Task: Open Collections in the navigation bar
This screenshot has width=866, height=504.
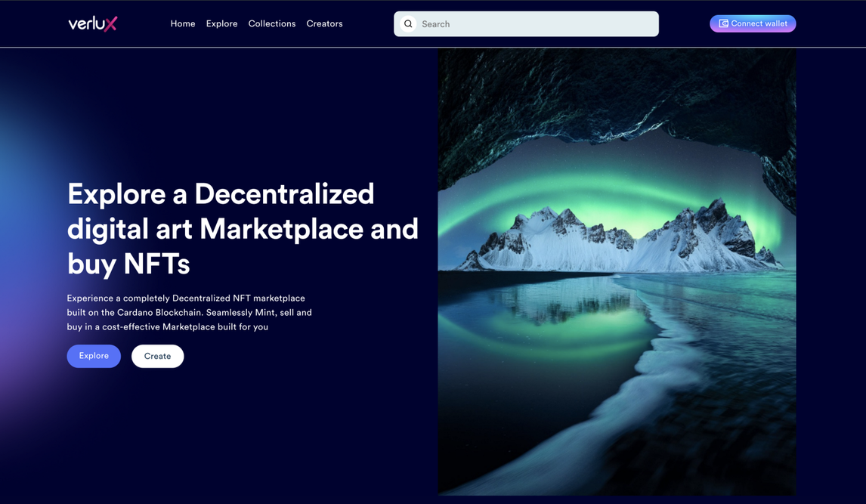Action: tap(272, 23)
